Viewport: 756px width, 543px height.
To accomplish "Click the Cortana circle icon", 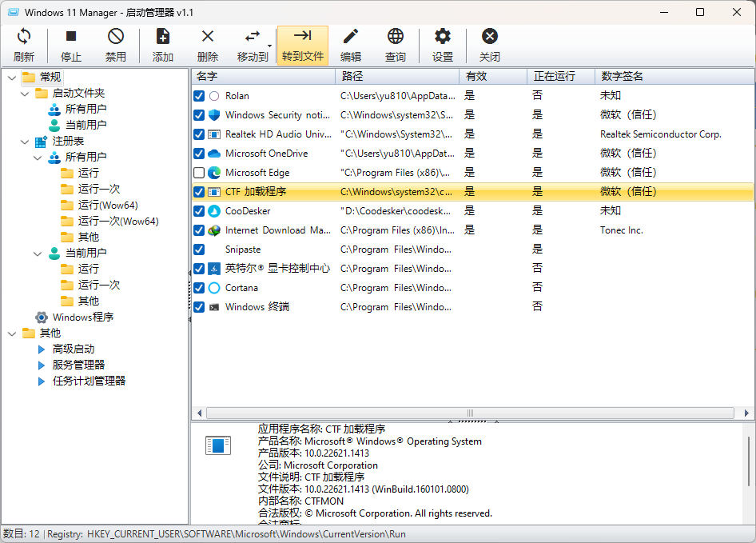I will (x=214, y=288).
